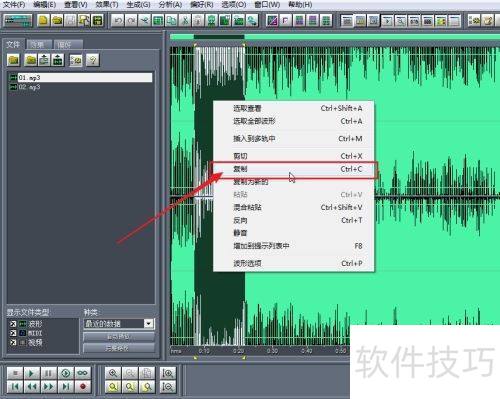This screenshot has height=399, width=500.
Task: Open the 编辑(E) menu
Action: pos(45,5)
